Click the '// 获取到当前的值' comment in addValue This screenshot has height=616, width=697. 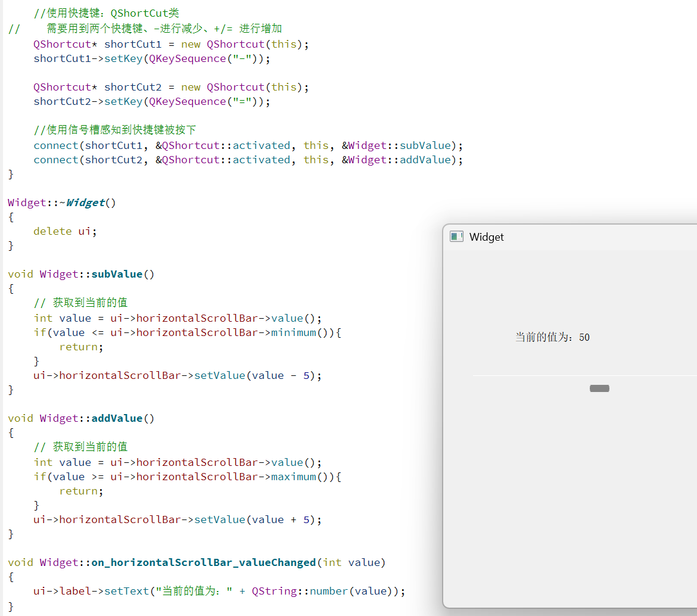81,447
